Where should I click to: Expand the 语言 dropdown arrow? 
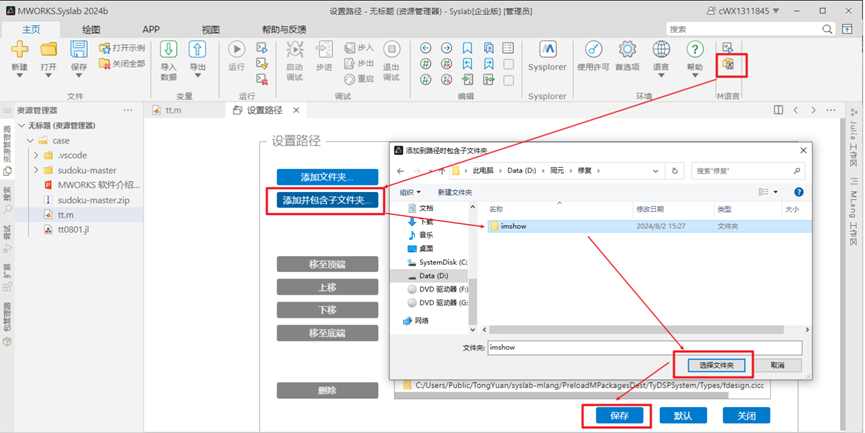(661, 76)
